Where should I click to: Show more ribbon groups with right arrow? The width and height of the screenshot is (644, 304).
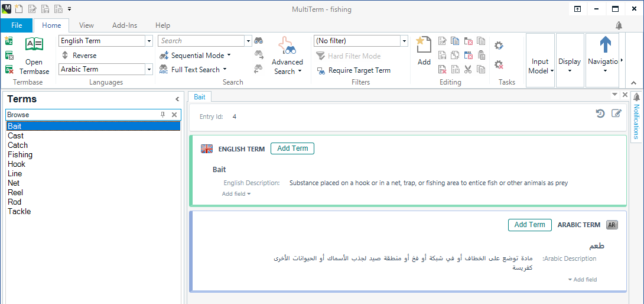pos(622,60)
